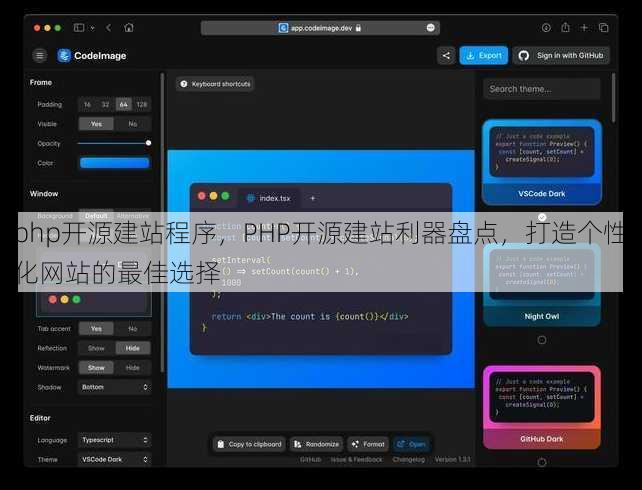Open the page options ellipsis in address bar
The height and width of the screenshot is (490, 642).
(x=430, y=28)
